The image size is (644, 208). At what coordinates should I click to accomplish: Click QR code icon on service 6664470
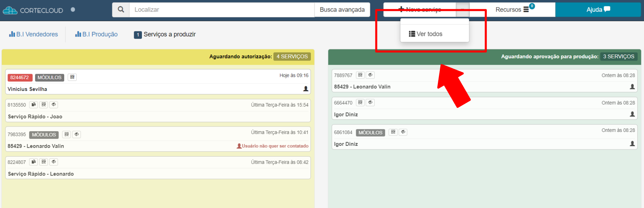(360, 102)
